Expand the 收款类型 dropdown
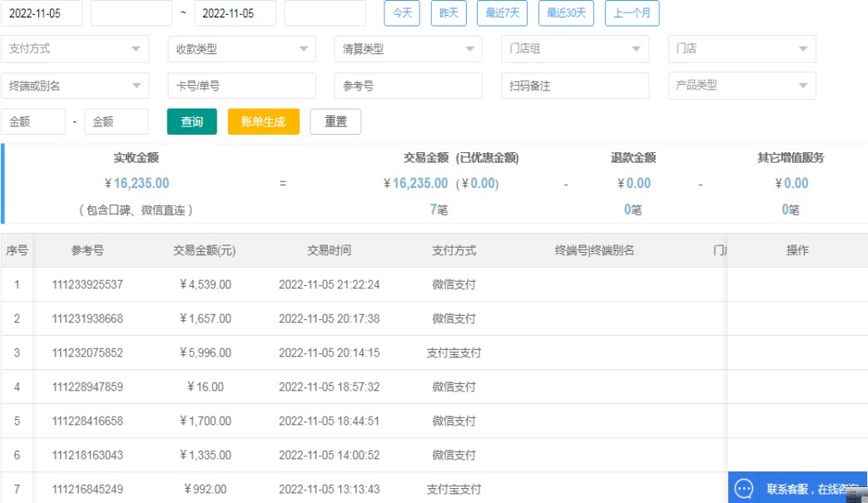The width and height of the screenshot is (868, 503). coord(241,49)
